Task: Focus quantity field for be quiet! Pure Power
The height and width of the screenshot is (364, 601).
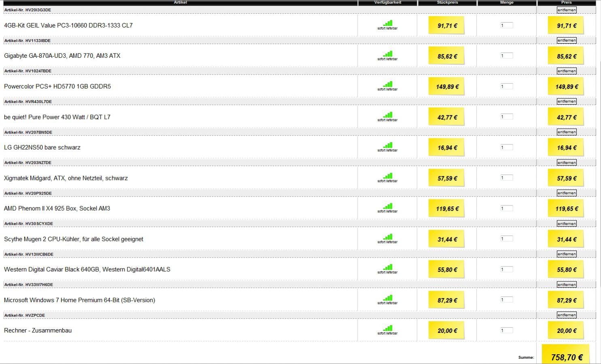Action: (x=507, y=117)
